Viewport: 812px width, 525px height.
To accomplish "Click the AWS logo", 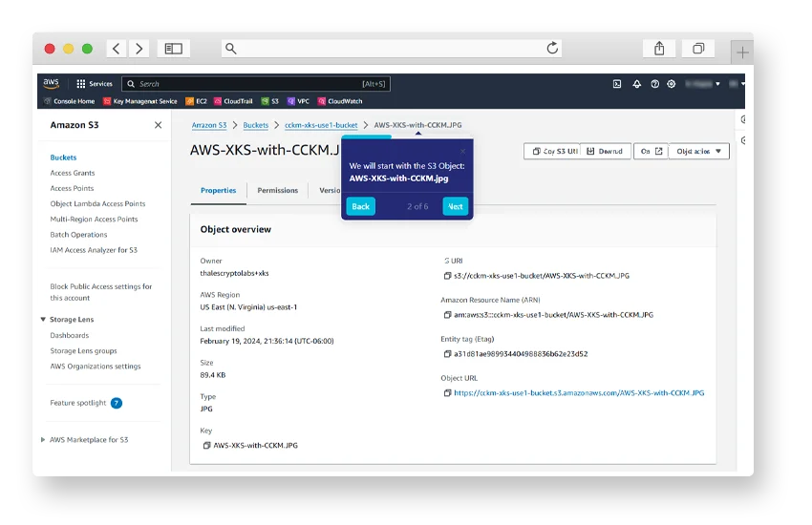I will pyautogui.click(x=51, y=83).
